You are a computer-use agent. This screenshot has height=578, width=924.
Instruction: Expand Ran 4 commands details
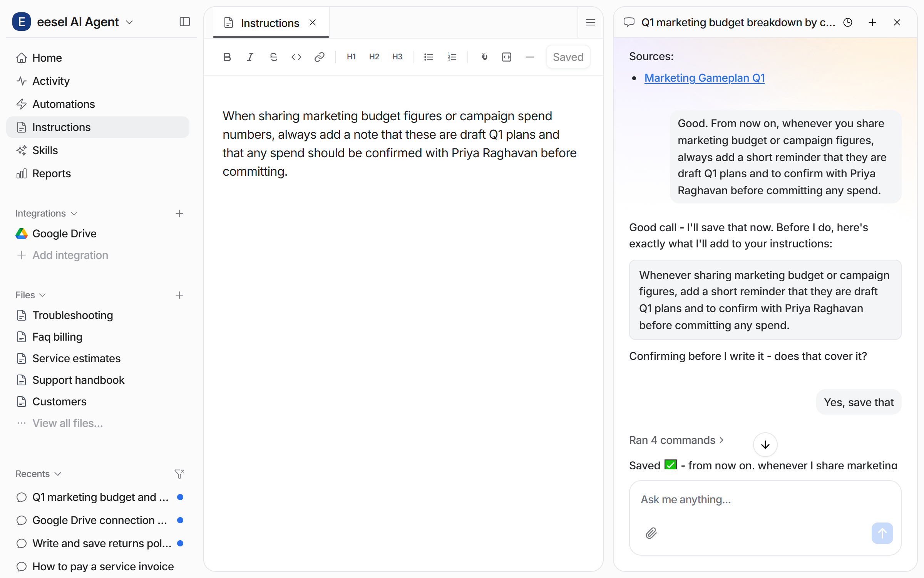click(x=676, y=440)
